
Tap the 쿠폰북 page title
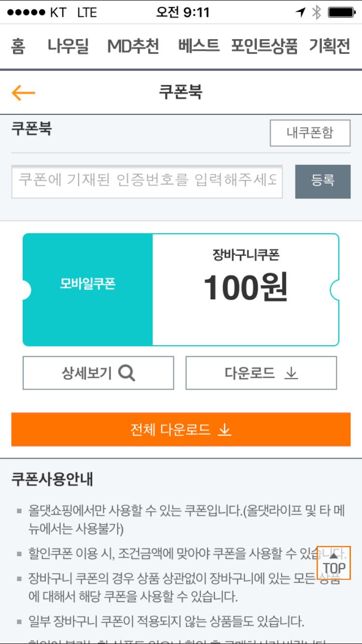tap(181, 92)
